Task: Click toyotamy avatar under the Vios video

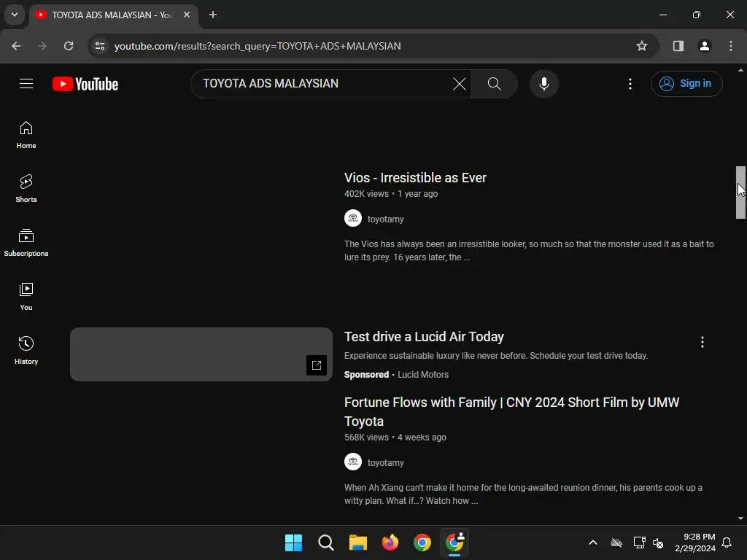Action: [x=353, y=218]
